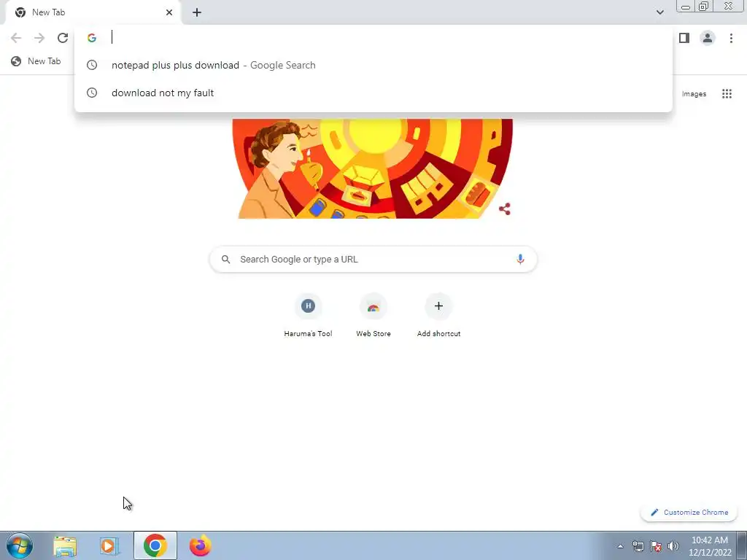Launch Windows Media Player from taskbar
This screenshot has width=747, height=560.
109,545
